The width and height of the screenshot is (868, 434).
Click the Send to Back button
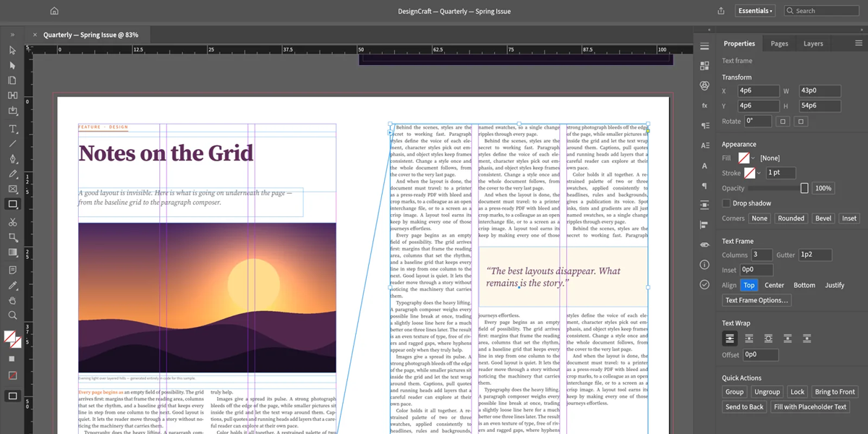[744, 407]
